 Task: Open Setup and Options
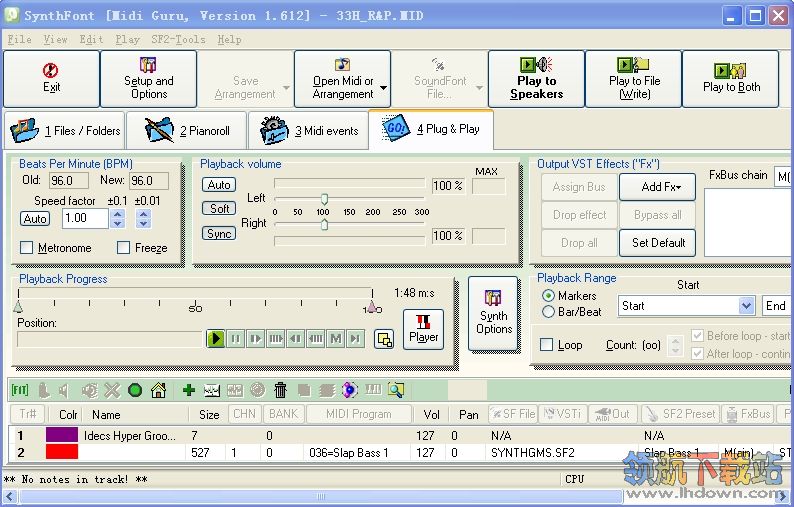pyautogui.click(x=148, y=79)
